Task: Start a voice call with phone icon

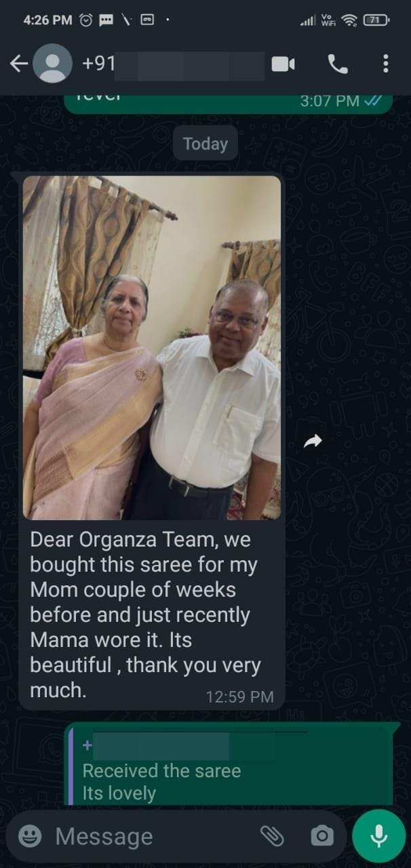Action: 338,64
